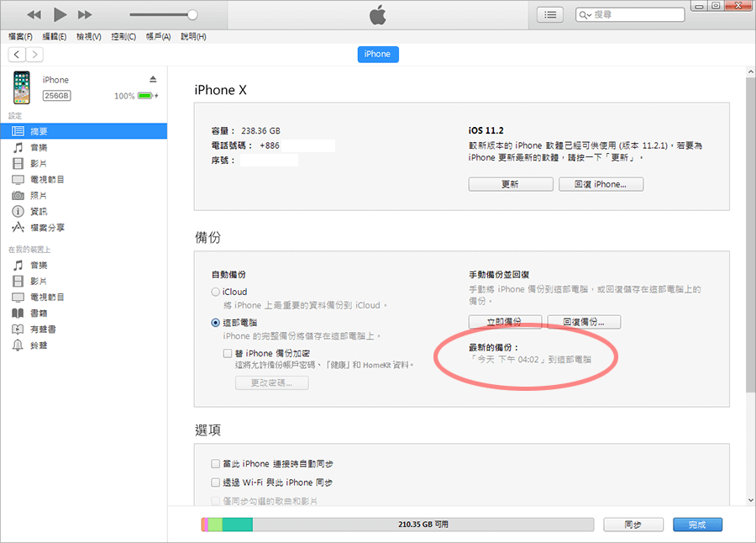Viewport: 756px width, 543px height.
Task: Eject the iPhone device
Action: (x=153, y=79)
